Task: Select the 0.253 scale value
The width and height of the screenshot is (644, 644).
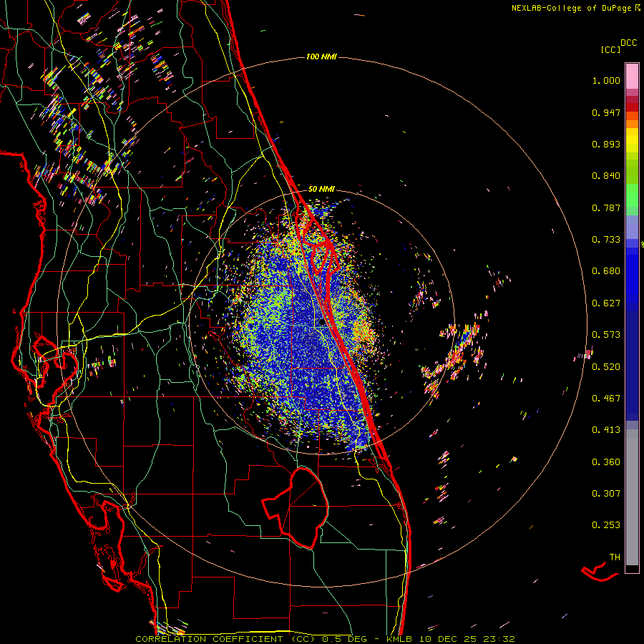Action: tap(606, 525)
